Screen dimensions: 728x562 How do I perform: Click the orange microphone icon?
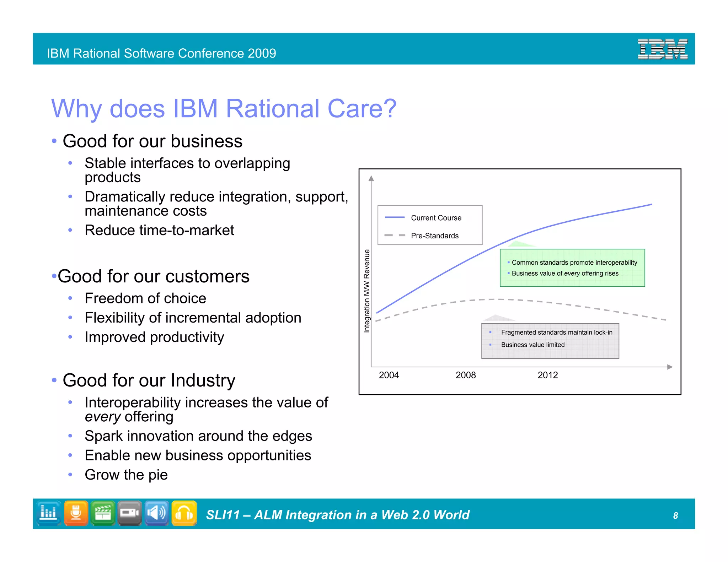click(76, 513)
